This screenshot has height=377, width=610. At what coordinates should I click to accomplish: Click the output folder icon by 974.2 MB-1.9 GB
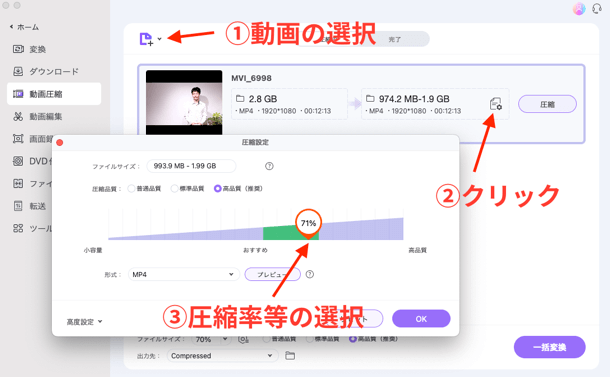pyautogui.click(x=370, y=98)
